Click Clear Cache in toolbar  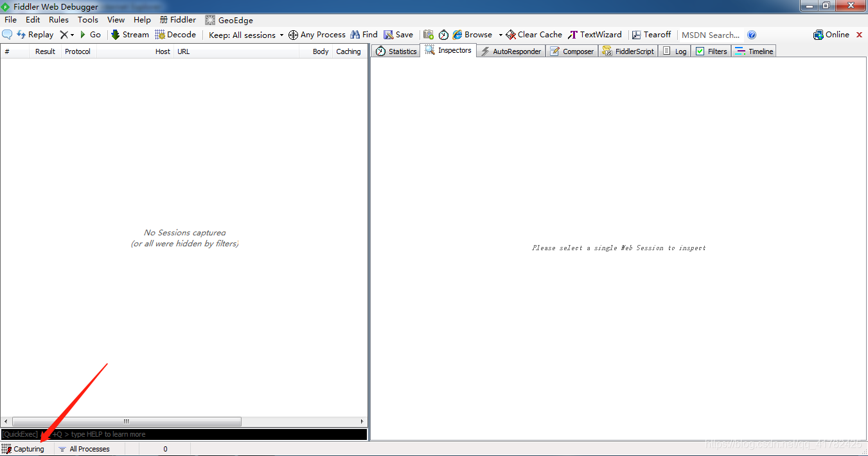click(534, 35)
